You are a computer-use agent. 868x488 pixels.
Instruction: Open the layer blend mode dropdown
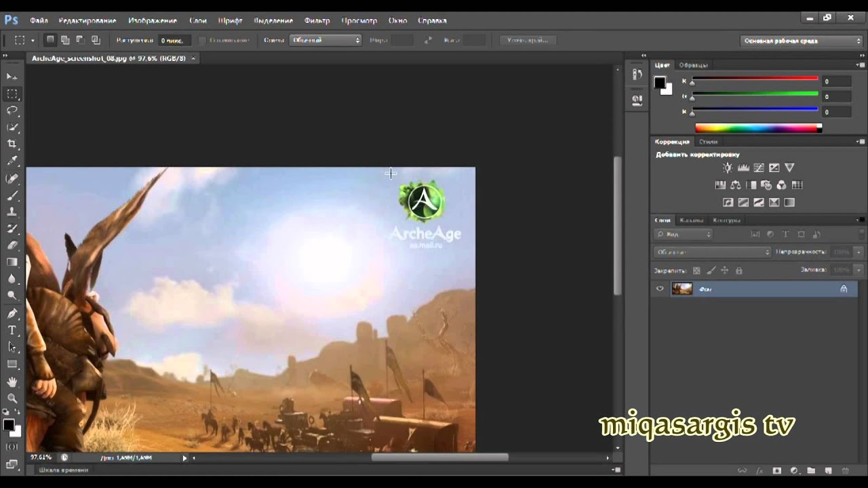pos(713,251)
